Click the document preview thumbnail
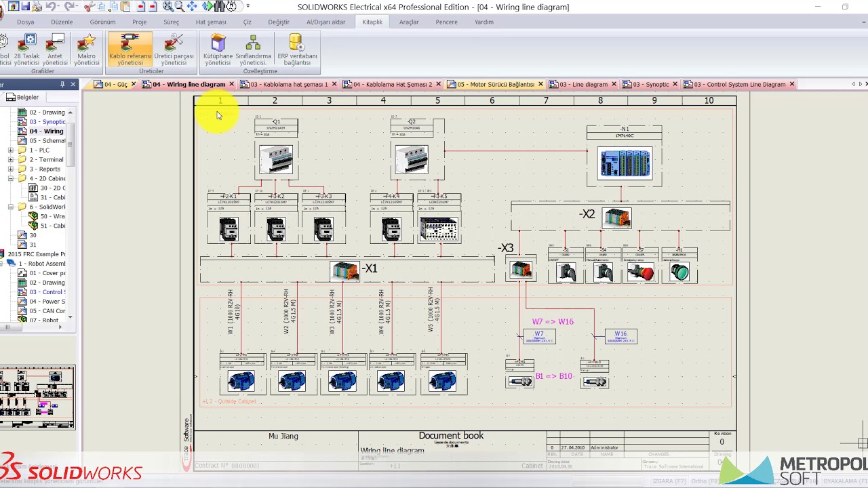The height and width of the screenshot is (488, 868). 37,398
